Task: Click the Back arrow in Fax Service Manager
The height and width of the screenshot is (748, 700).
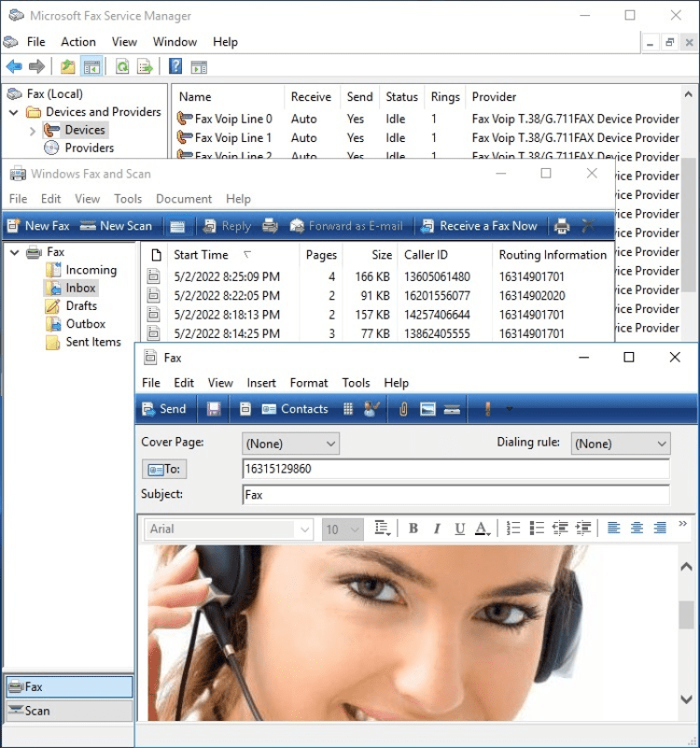Action: point(14,66)
